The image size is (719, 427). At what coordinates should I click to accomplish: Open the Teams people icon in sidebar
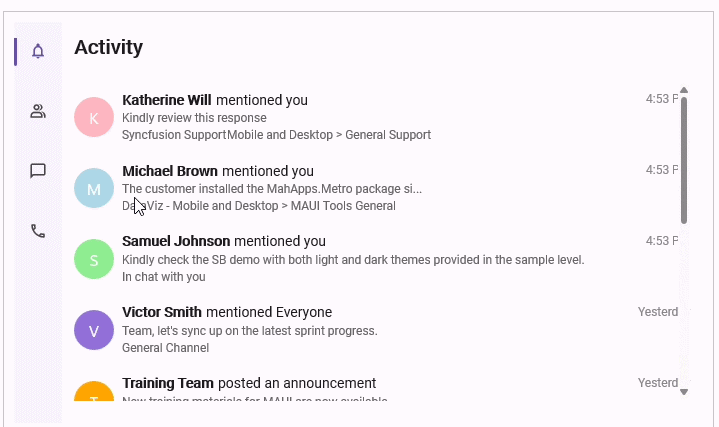click(x=38, y=111)
